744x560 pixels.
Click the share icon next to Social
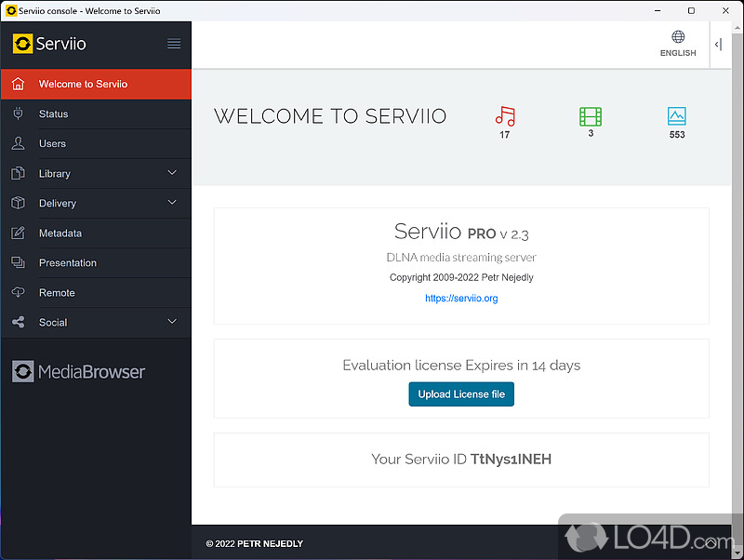click(18, 322)
